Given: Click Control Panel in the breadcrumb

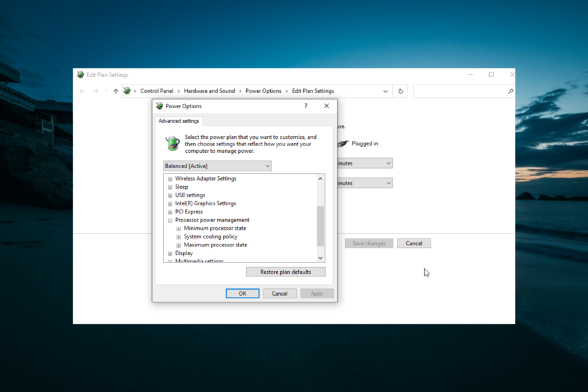Looking at the screenshot, I should coord(157,91).
